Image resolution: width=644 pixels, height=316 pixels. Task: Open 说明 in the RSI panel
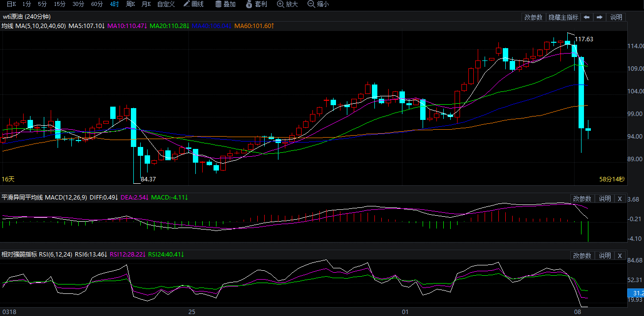(604, 256)
